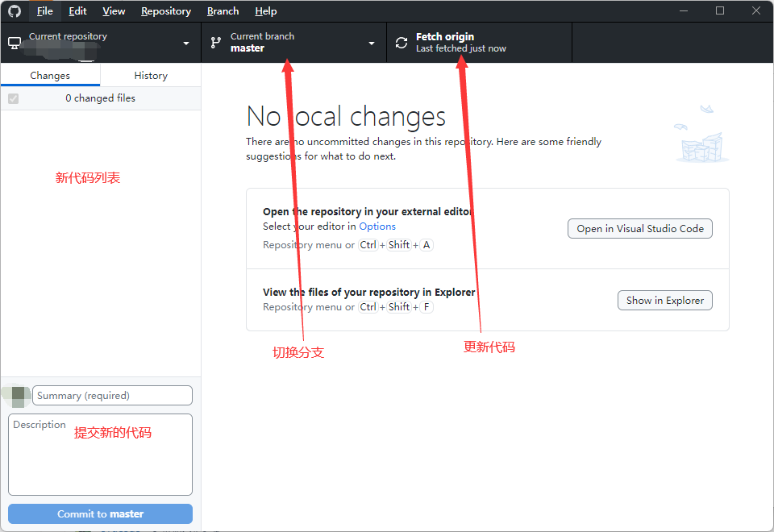Expand the Current repository dropdown arrow
Viewport: 774px width, 532px height.
pos(186,44)
